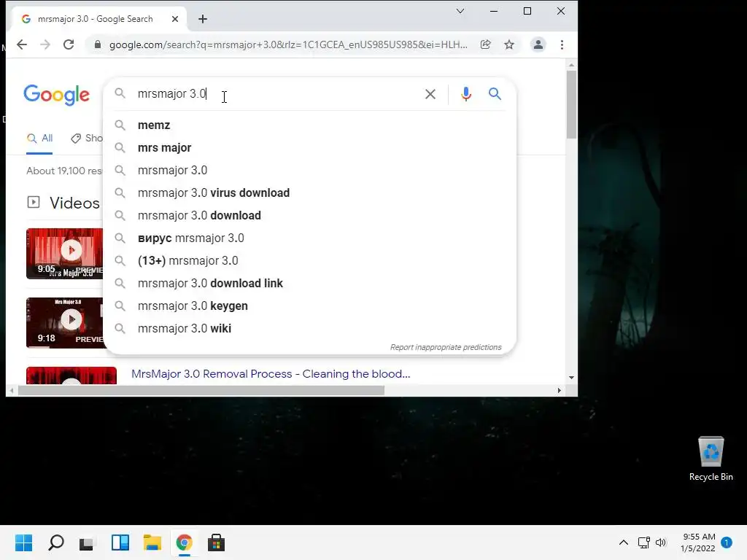Click the vertical scrollbar down arrow

pyautogui.click(x=571, y=378)
